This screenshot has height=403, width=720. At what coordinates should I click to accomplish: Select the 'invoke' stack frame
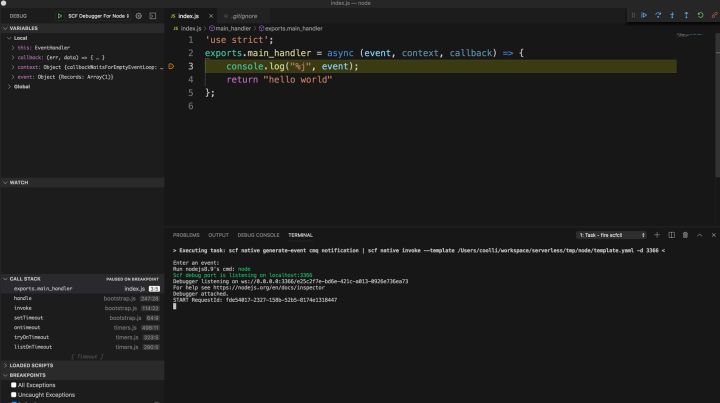click(83, 308)
